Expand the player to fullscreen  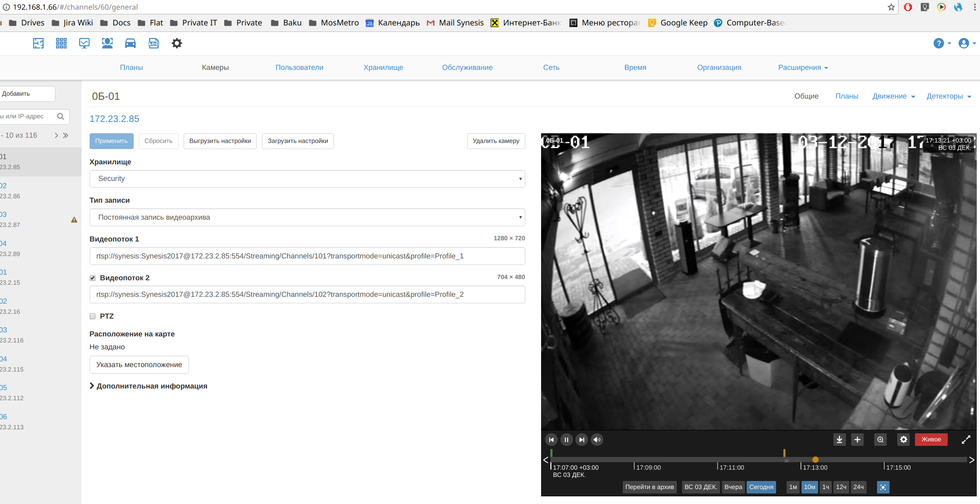coord(966,440)
